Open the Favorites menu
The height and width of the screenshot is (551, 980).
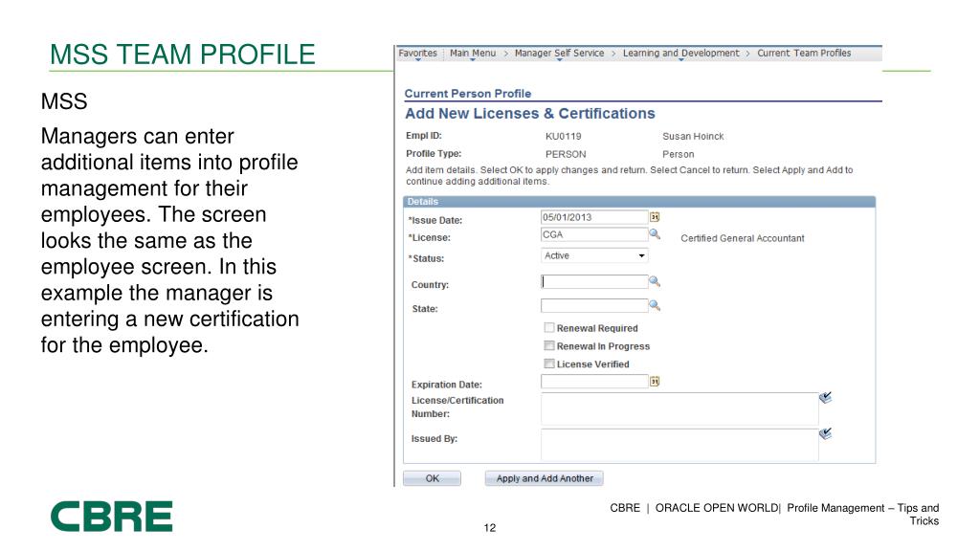[418, 54]
